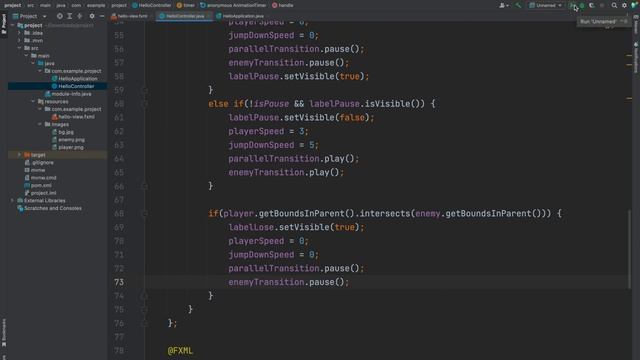Open the Bookmarks tool window side button
This screenshot has width=640, height=360.
click(x=4, y=332)
